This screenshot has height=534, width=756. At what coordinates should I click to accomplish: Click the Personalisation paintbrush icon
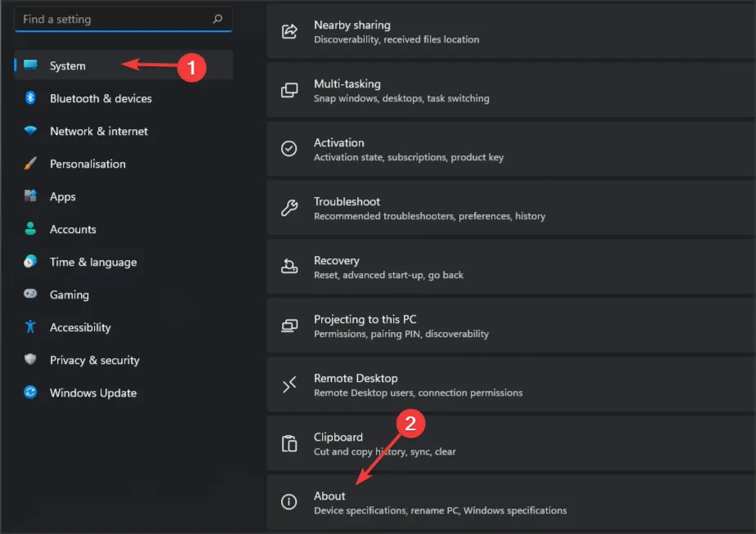[x=30, y=164]
